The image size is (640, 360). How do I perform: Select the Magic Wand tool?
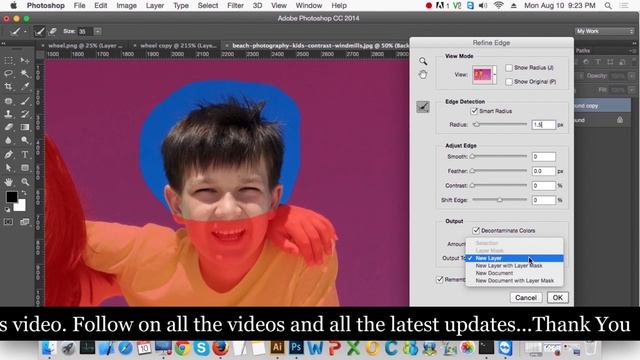click(x=25, y=73)
